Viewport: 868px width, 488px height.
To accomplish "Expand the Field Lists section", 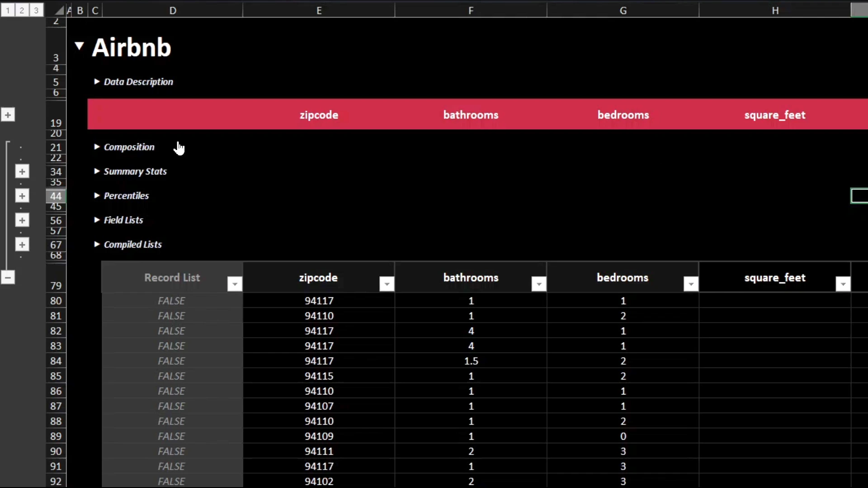I will coord(96,220).
